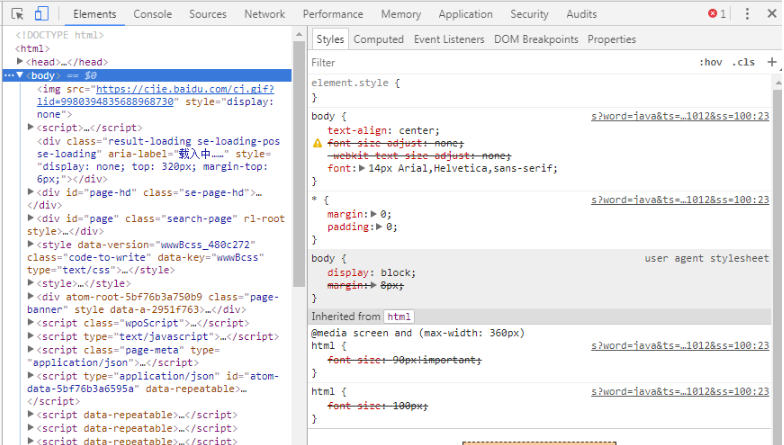Select the result-loading div element

pyautogui.click(x=158, y=160)
